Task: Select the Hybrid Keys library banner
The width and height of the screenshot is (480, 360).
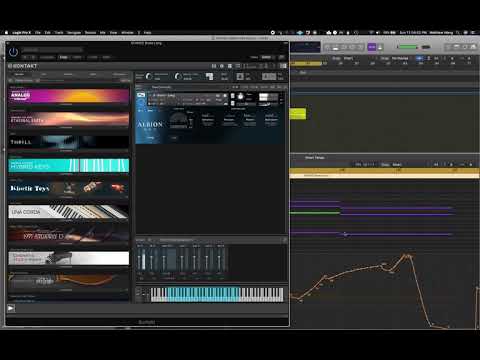Action: (x=68, y=165)
